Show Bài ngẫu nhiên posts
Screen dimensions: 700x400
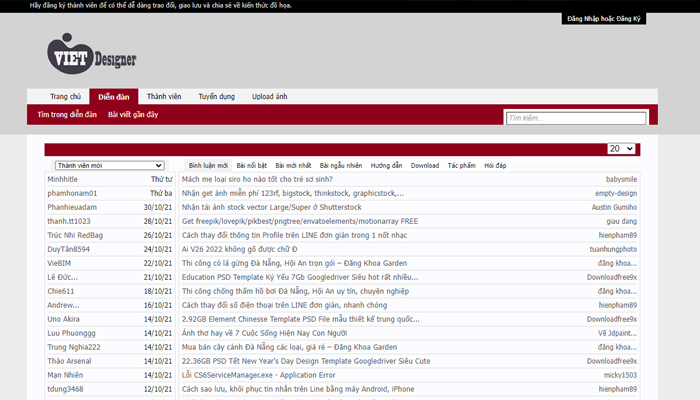coord(341,165)
